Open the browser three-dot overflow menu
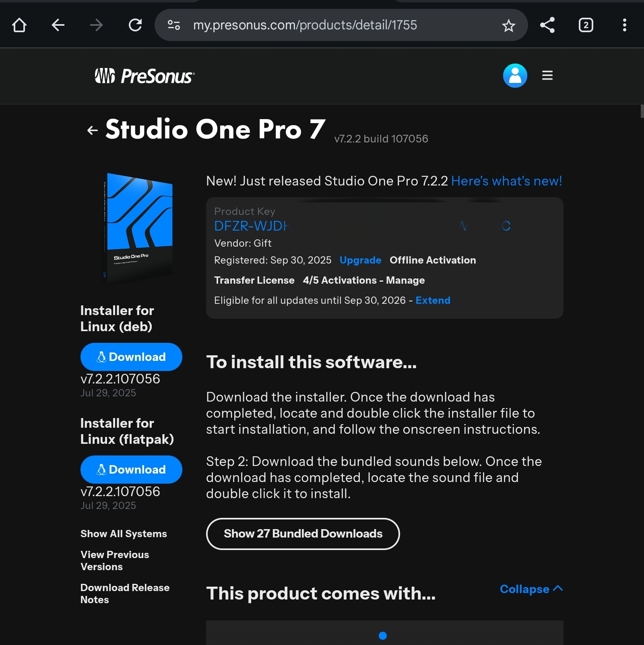The image size is (644, 645). coord(624,25)
